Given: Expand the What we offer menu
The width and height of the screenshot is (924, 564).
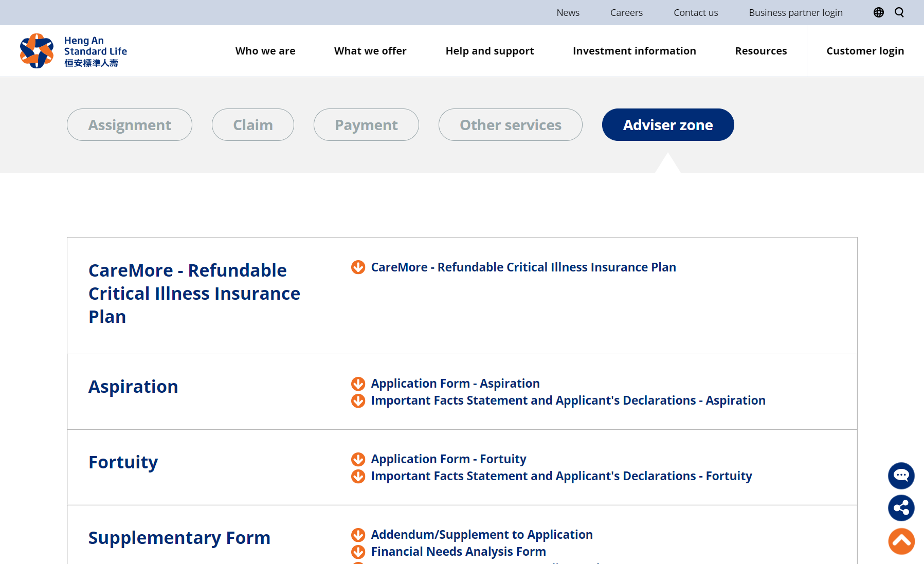Looking at the screenshot, I should pos(370,51).
